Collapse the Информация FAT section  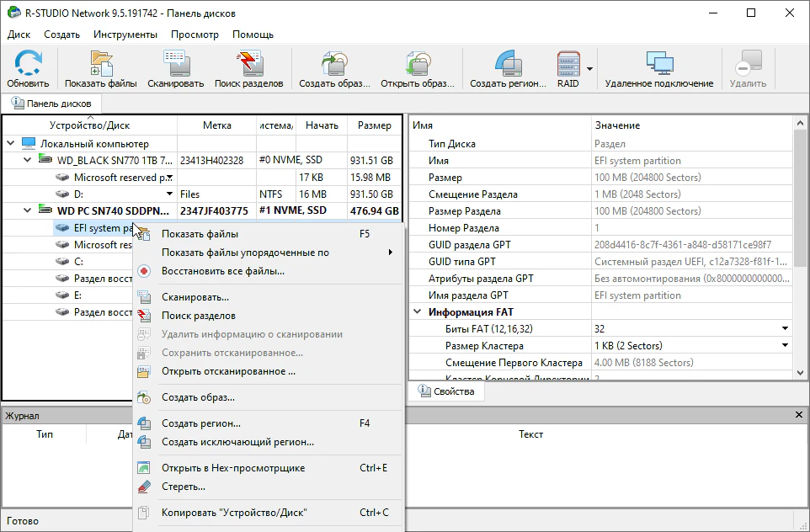coord(418,312)
